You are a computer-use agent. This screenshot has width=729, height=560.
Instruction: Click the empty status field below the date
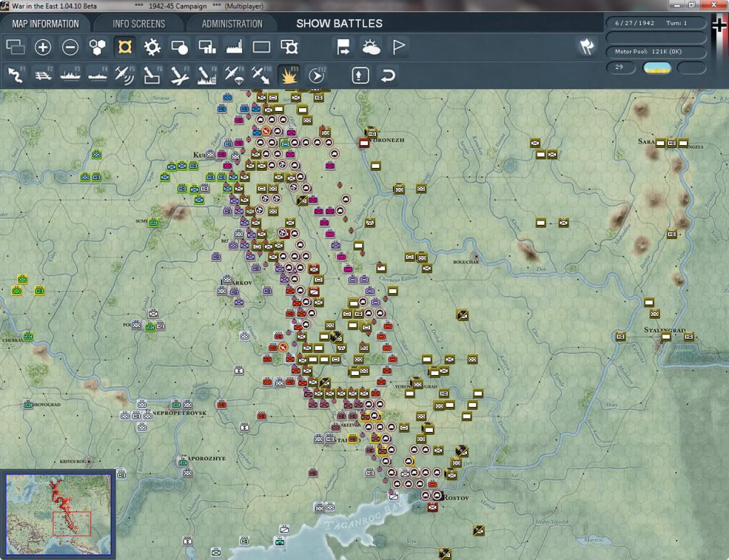656,37
